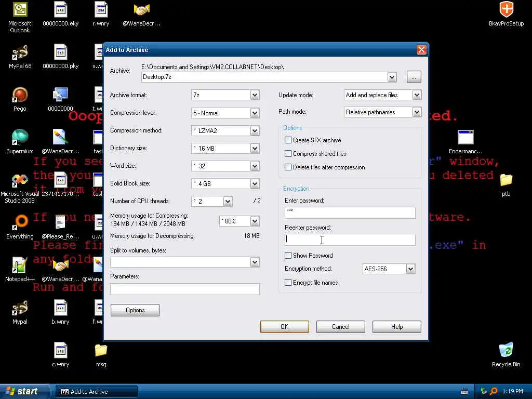Select the Mypal raccoon shortcut icon
The height and width of the screenshot is (399, 532).
(x=20, y=308)
